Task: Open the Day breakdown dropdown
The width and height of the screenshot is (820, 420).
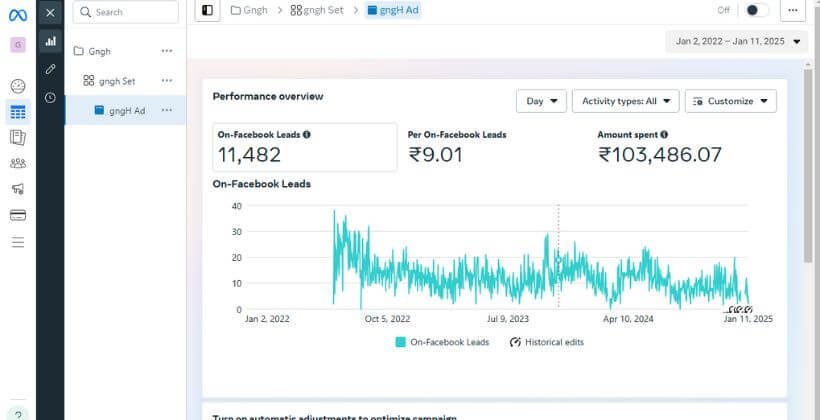Action: (x=541, y=101)
